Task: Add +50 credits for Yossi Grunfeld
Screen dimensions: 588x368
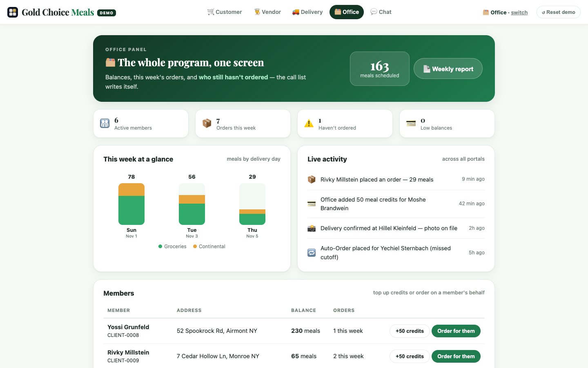Action: (x=410, y=331)
